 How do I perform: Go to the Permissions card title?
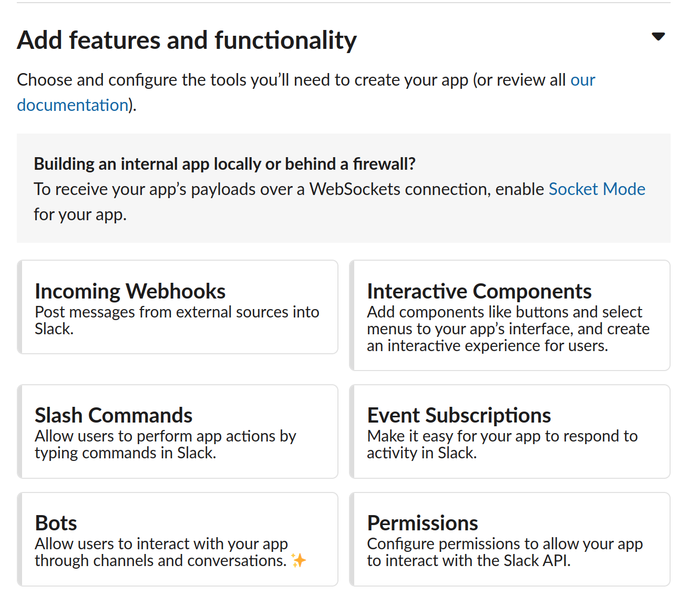[x=423, y=523]
